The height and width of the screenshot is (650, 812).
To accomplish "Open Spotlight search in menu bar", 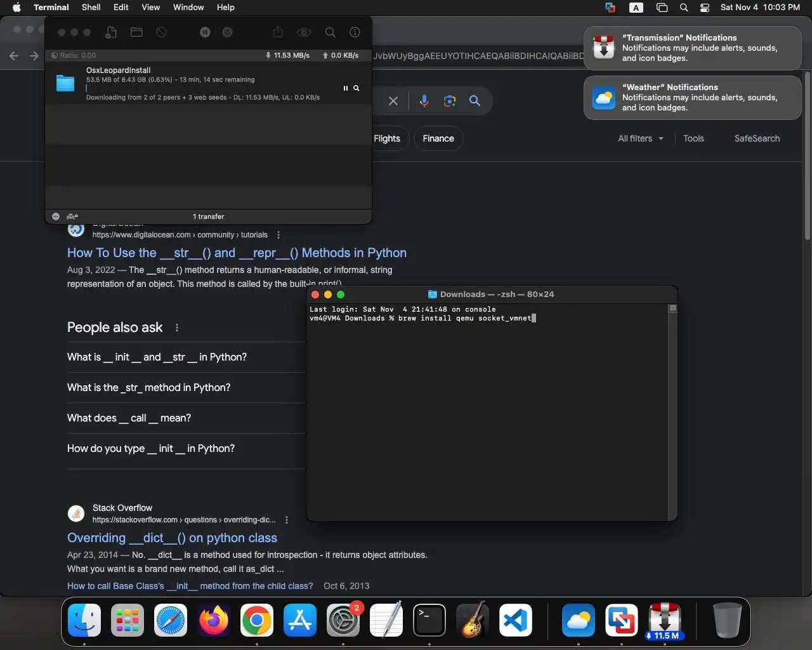I will pos(684,8).
